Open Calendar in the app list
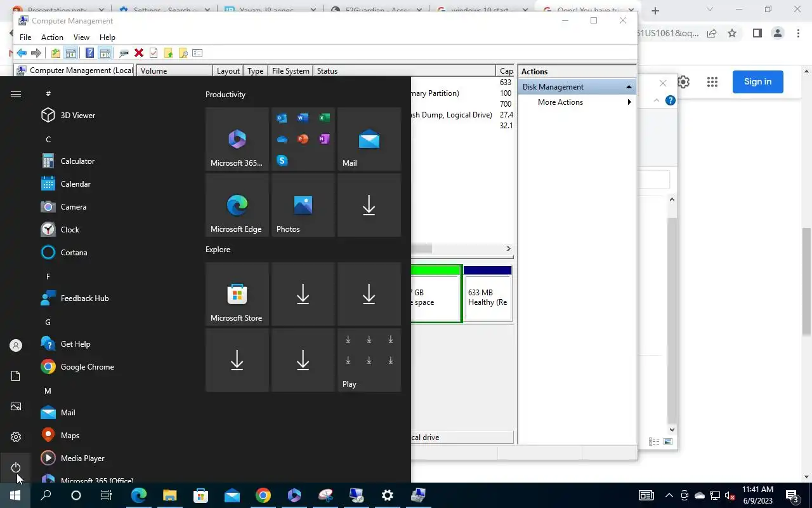Viewport: 812px width, 508px height. [x=75, y=184]
